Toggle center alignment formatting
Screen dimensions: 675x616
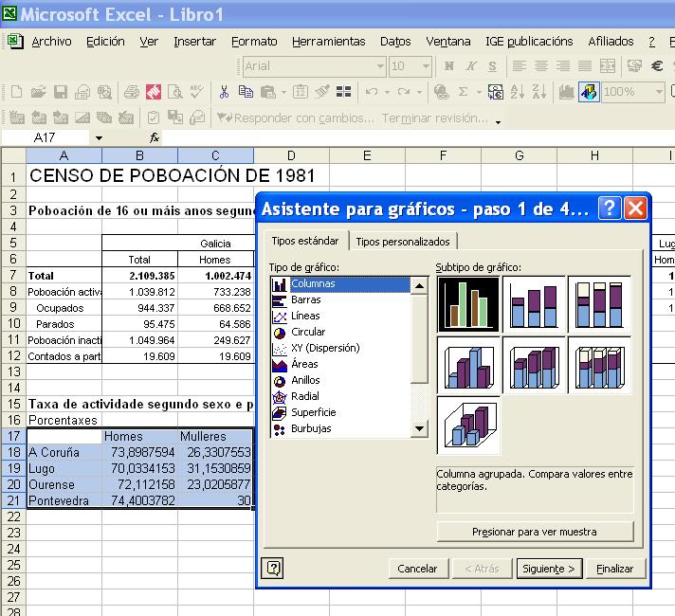(x=541, y=65)
